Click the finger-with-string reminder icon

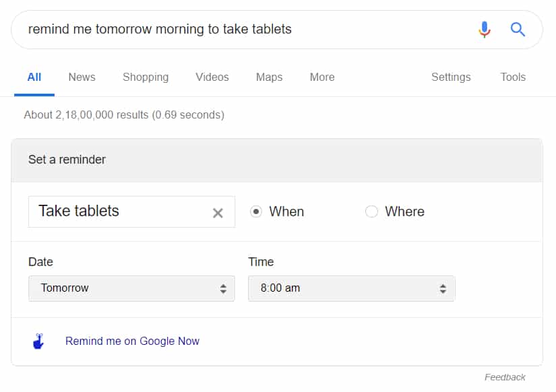[38, 341]
